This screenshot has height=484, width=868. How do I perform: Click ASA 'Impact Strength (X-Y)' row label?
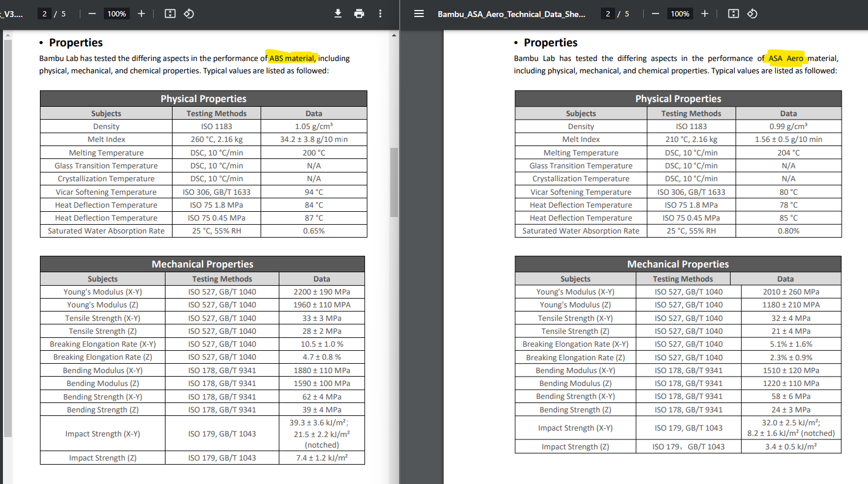pos(575,428)
